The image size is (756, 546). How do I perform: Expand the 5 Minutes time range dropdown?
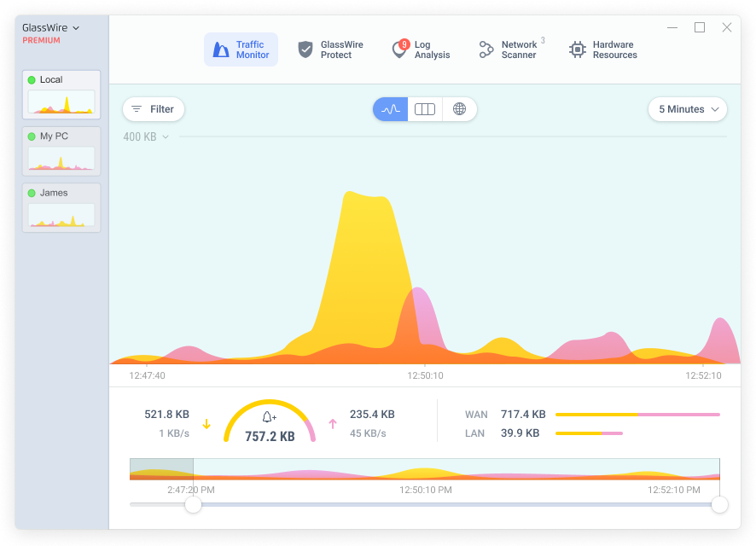688,109
